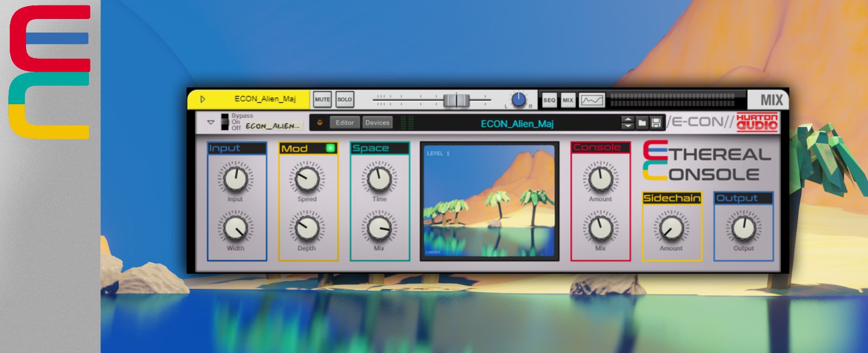Image resolution: width=868 pixels, height=353 pixels.
Task: Click the Level 1 island display
Action: [489, 201]
